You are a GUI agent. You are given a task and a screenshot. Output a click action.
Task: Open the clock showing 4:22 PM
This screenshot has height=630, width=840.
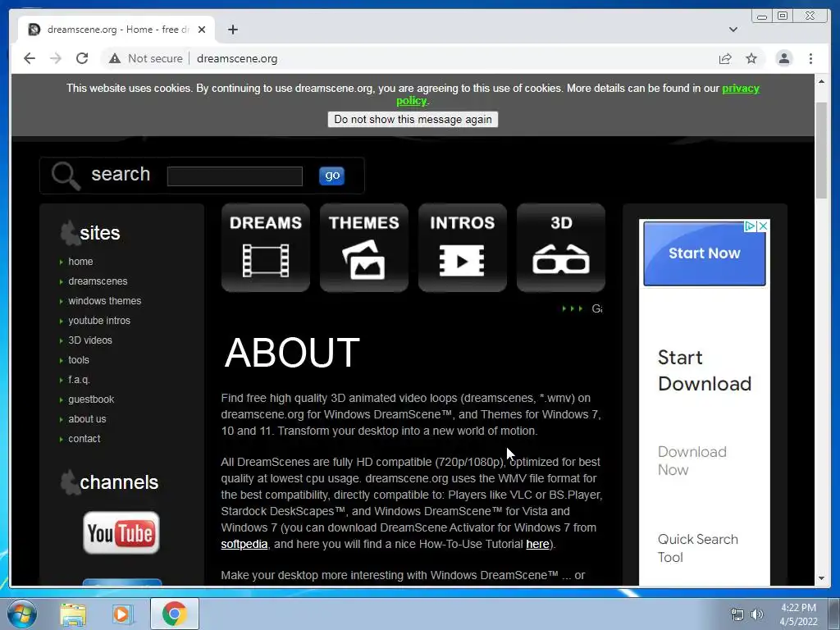pos(798,614)
